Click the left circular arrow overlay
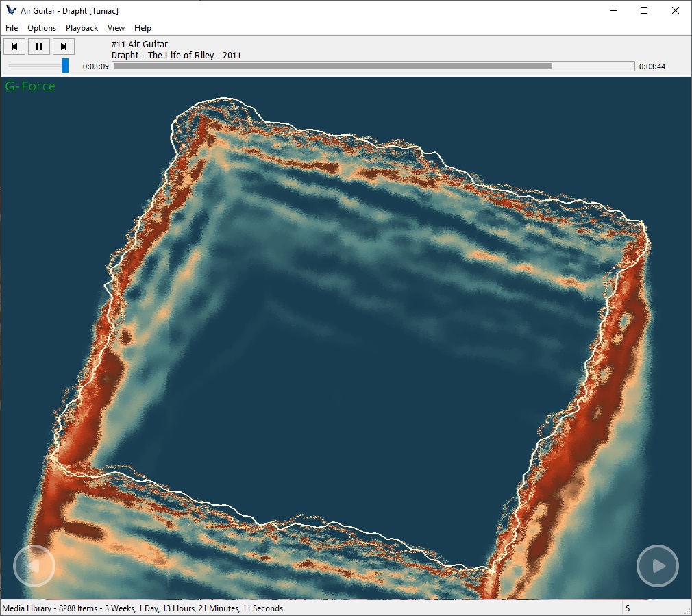692x616 pixels. point(34,566)
